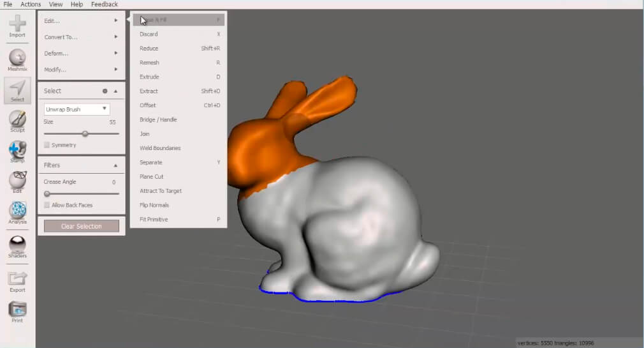The height and width of the screenshot is (348, 644).
Task: Open the Analysis tool
Action: click(x=17, y=213)
